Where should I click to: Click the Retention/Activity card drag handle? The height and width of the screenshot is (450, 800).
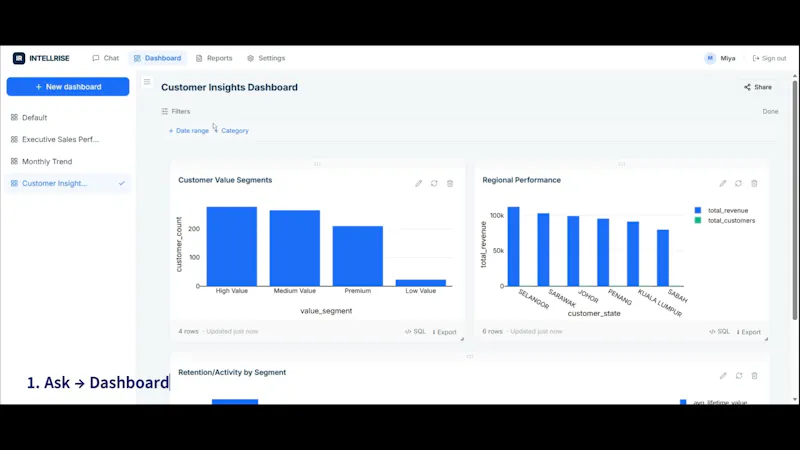click(470, 357)
